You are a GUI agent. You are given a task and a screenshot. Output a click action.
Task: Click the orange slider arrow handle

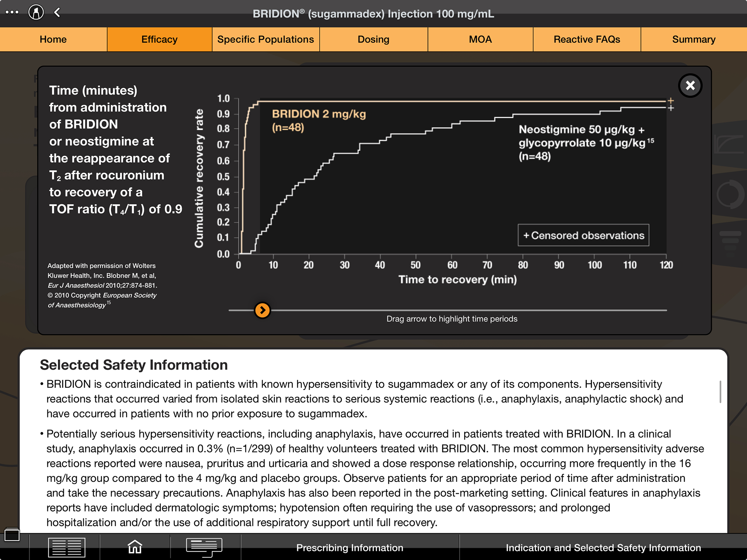[x=263, y=310]
